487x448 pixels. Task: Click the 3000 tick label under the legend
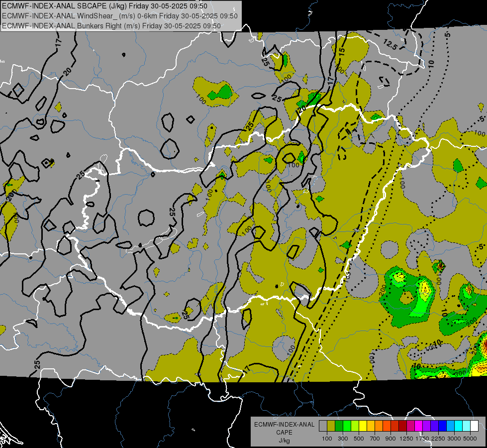click(454, 439)
